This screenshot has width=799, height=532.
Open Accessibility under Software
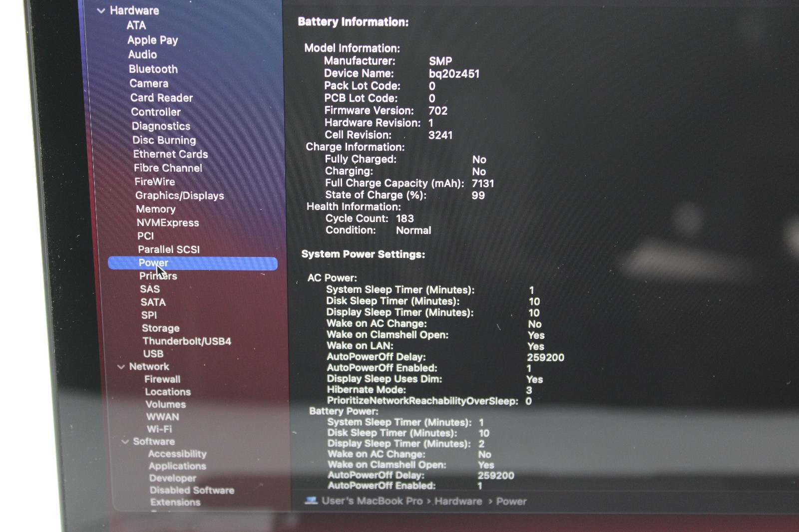point(177,454)
